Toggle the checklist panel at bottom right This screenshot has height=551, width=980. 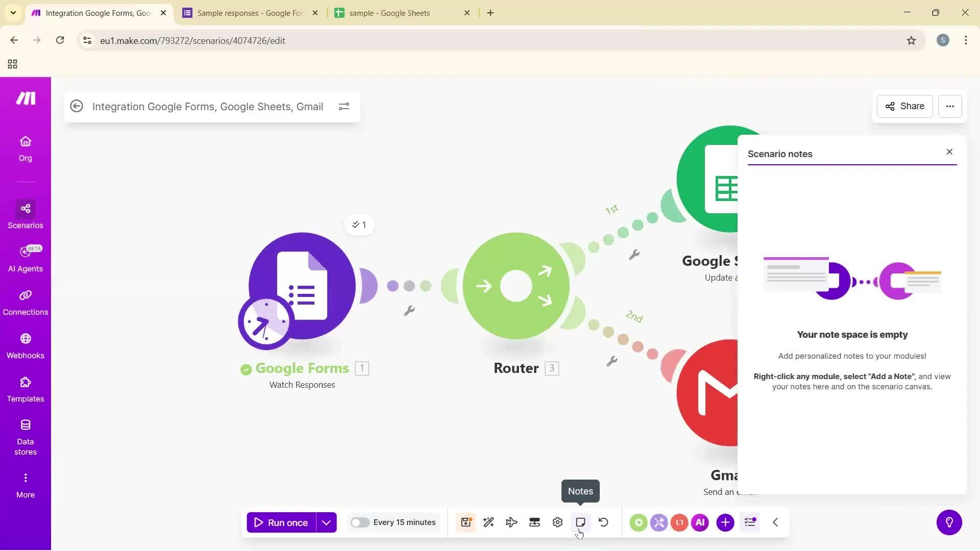tap(750, 522)
